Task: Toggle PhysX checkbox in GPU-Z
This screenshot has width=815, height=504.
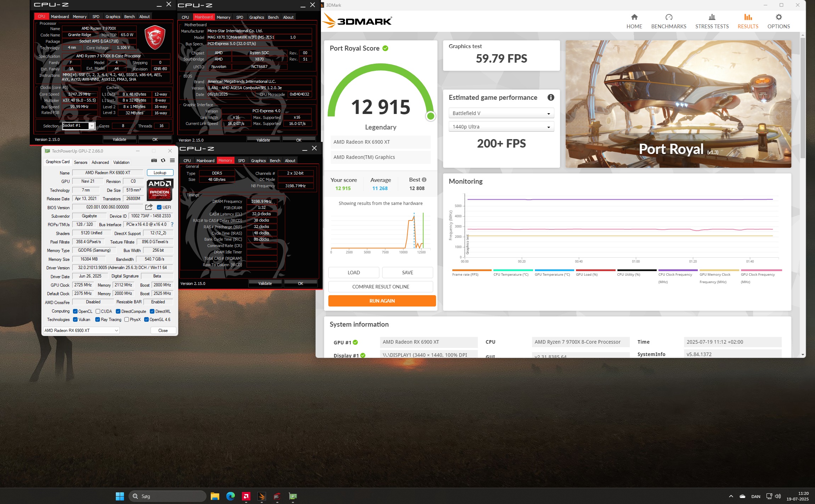Action: 126,320
